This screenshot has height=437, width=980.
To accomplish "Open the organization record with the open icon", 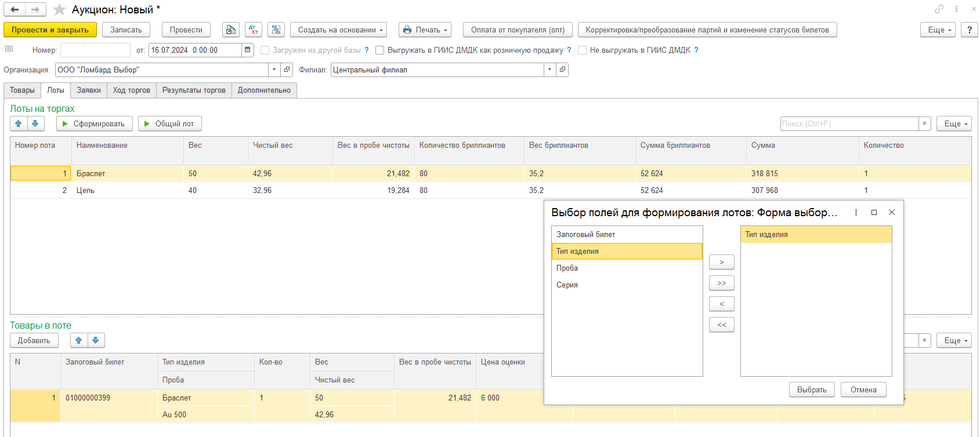I will (287, 70).
